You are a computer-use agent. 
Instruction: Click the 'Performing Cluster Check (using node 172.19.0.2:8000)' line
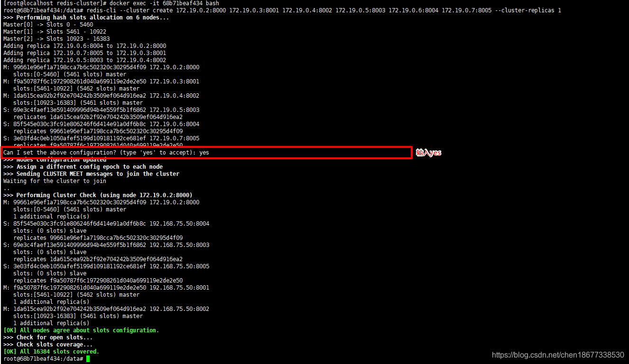click(x=98, y=195)
